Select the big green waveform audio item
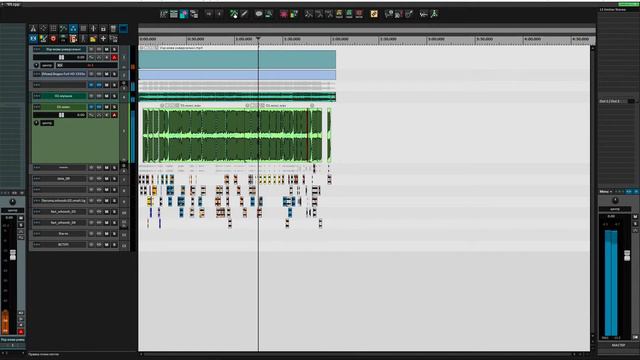Image resolution: width=640 pixels, height=360 pixels. [232, 135]
